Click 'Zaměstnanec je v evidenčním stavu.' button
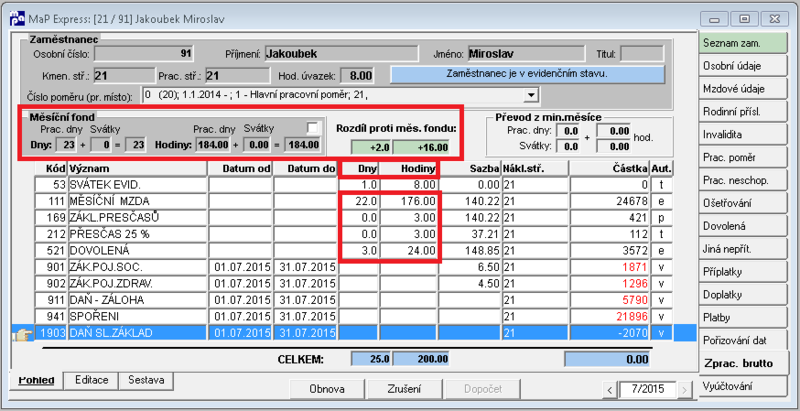Screen dimensions: 800x411 coord(528,74)
